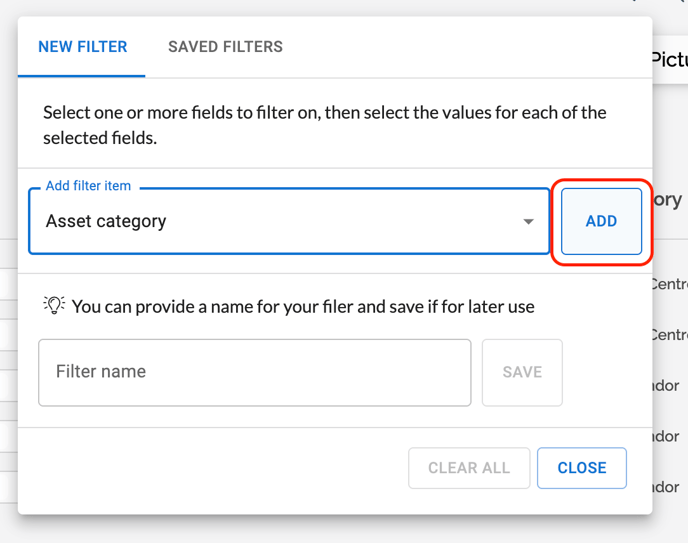
Task: Switch to the SAVED FILTERS tab
Action: [225, 47]
